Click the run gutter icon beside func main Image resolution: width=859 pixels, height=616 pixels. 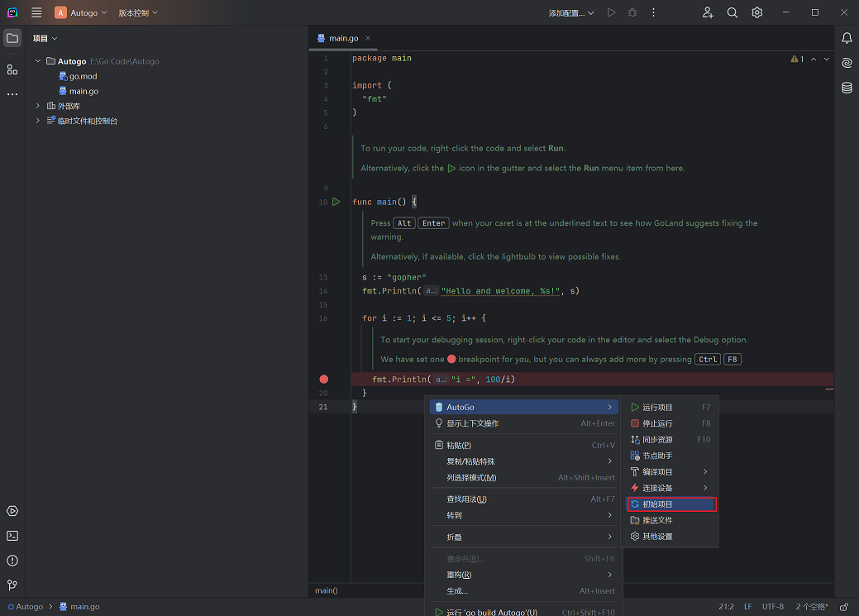pyautogui.click(x=336, y=203)
